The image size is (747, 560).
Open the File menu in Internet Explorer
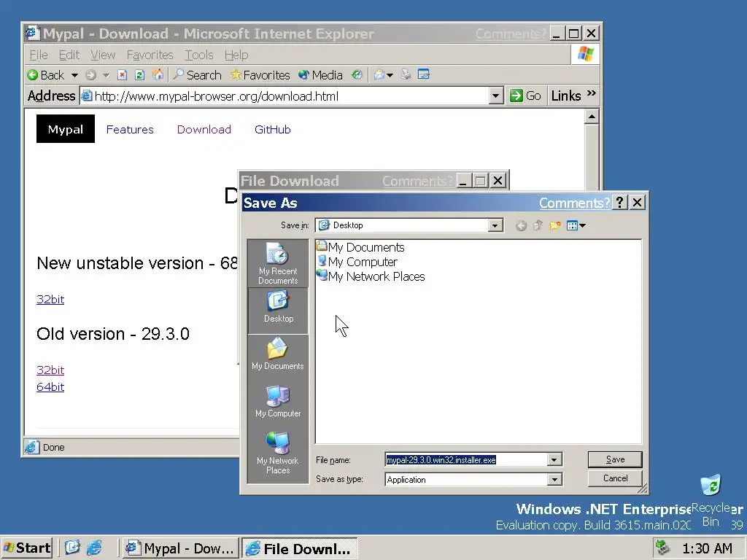39,55
